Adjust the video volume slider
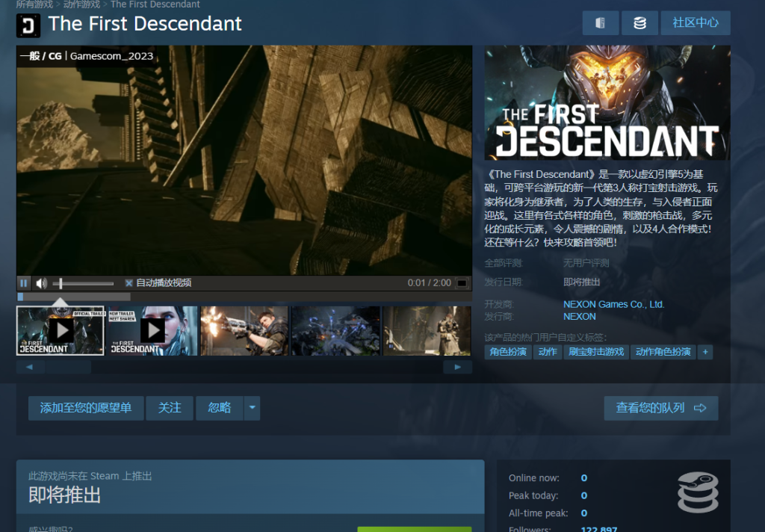 84,283
